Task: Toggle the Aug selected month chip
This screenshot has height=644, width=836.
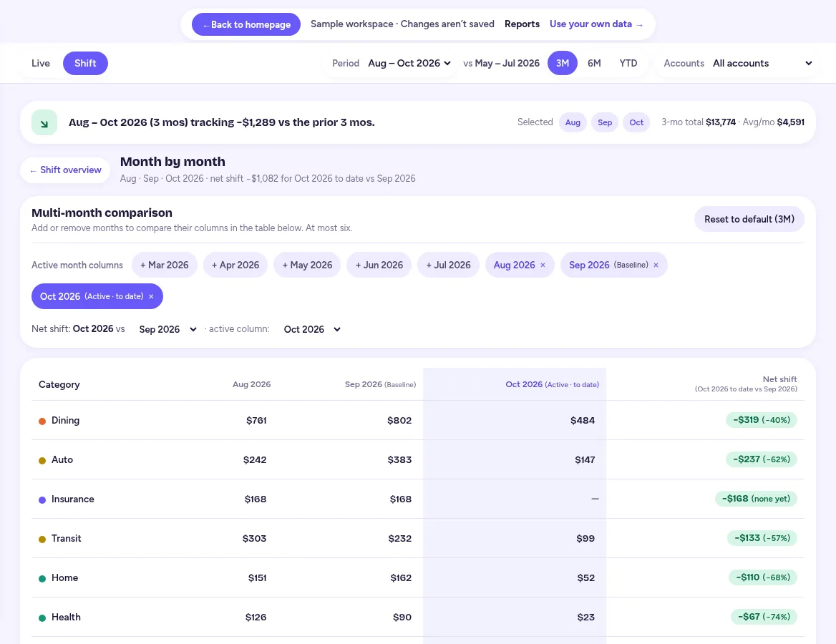Action: pyautogui.click(x=573, y=122)
